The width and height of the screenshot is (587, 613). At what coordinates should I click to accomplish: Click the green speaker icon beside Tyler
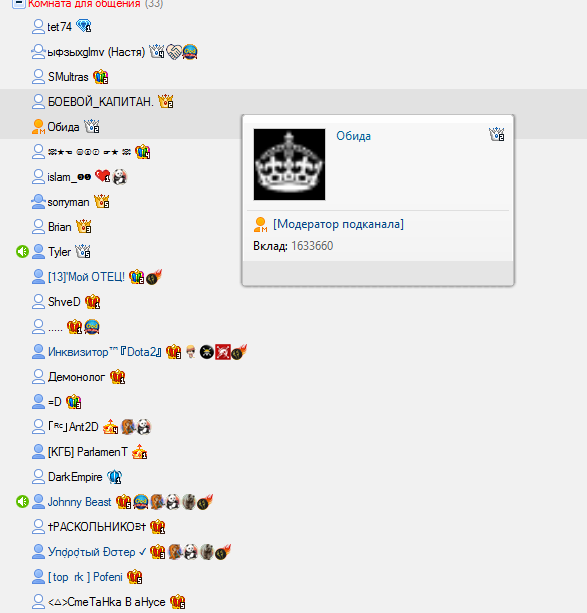[22, 252]
